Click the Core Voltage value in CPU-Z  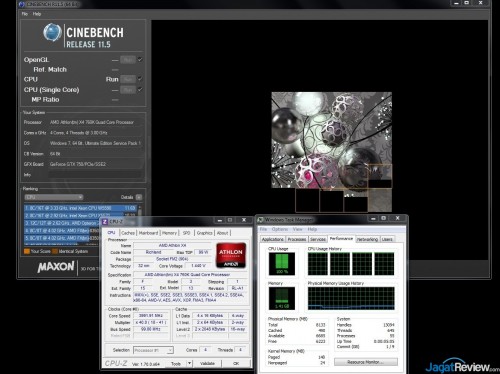[x=198, y=266]
